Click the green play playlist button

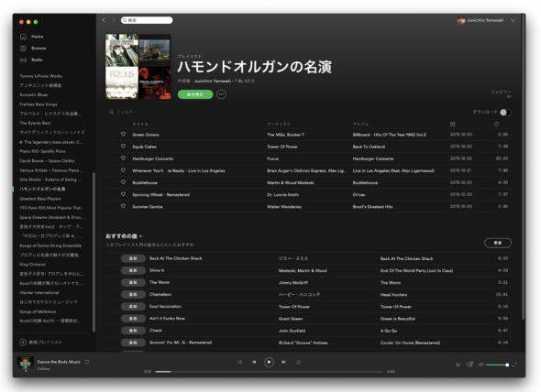point(195,94)
